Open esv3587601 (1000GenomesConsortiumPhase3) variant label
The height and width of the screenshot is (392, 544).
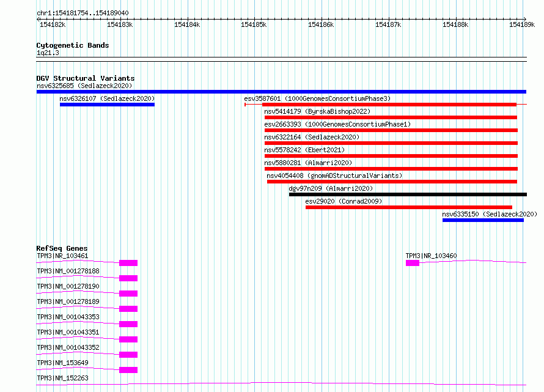[x=317, y=98]
